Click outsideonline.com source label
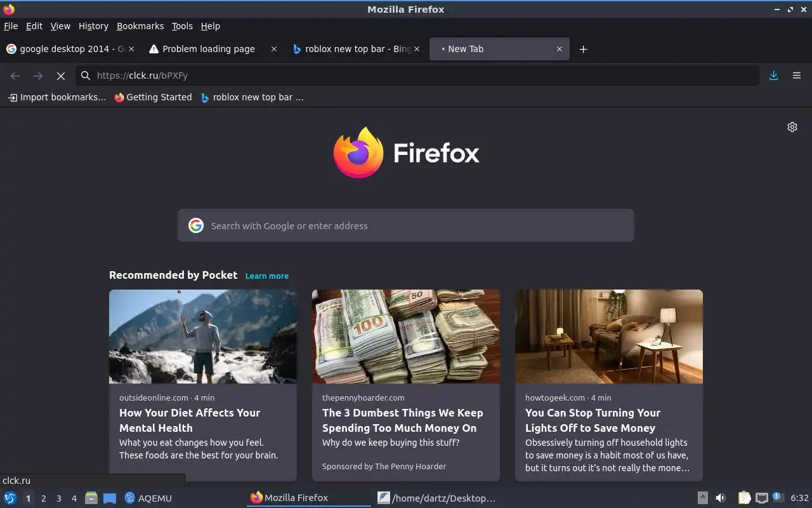This screenshot has height=508, width=812. (154, 398)
